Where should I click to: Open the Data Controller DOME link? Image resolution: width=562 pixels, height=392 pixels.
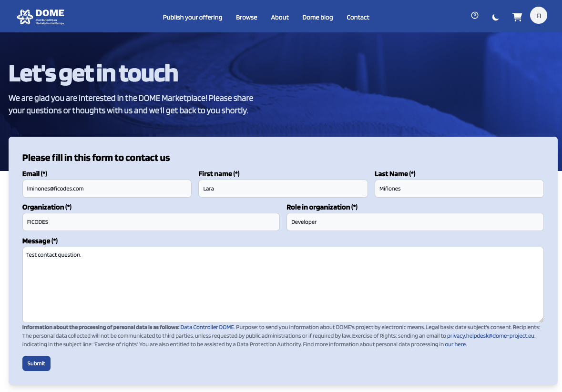(207, 327)
